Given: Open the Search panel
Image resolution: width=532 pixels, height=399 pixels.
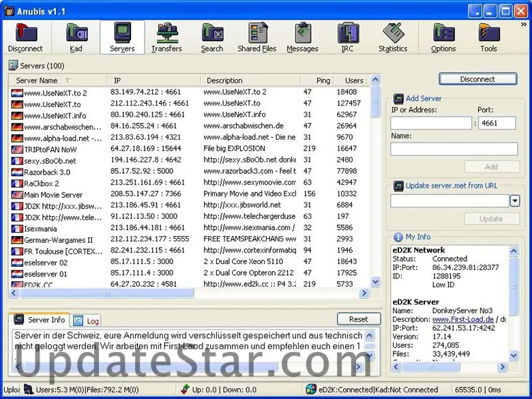Looking at the screenshot, I should (x=212, y=38).
